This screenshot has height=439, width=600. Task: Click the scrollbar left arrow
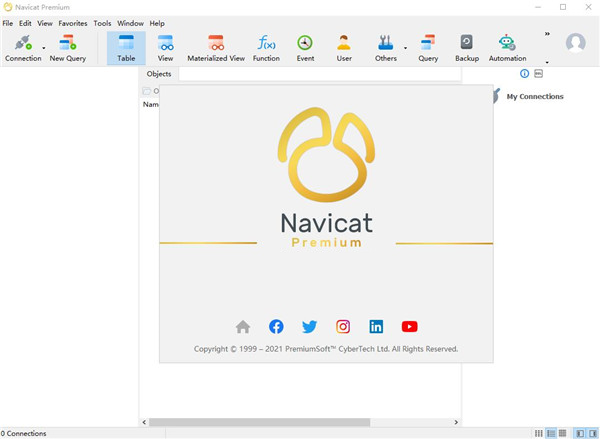coord(144,422)
